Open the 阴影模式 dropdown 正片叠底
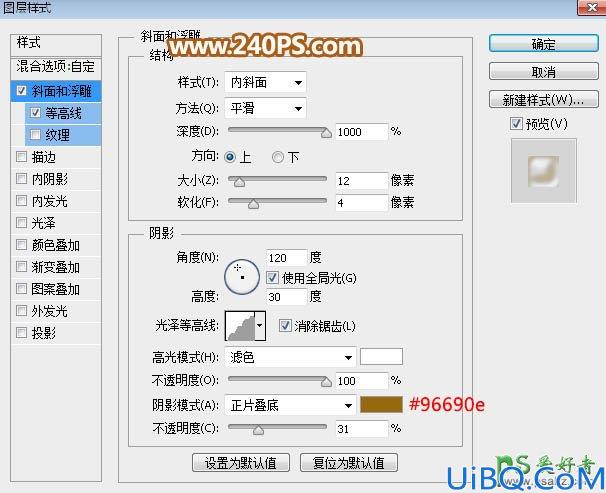The height and width of the screenshot is (493, 606). tap(290, 405)
